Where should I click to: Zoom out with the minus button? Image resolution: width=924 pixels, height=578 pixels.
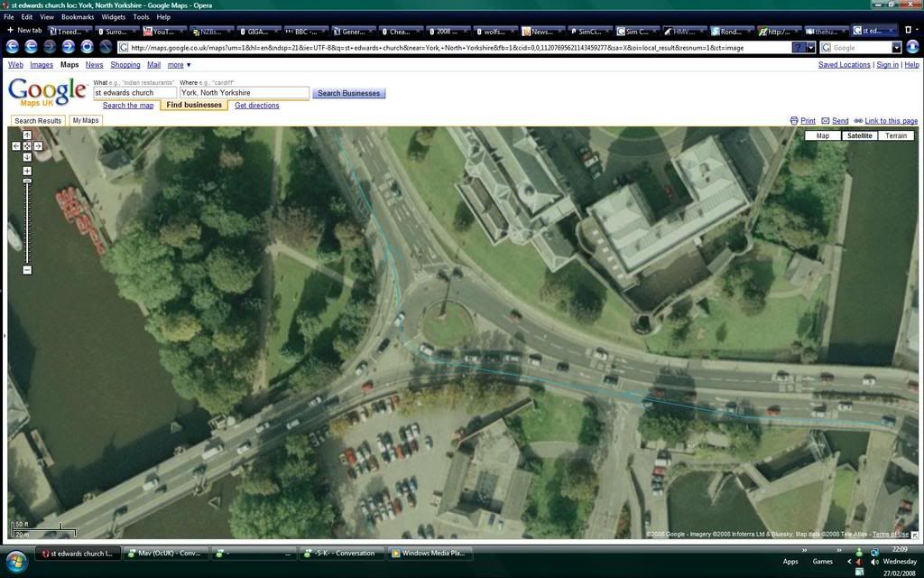point(27,270)
